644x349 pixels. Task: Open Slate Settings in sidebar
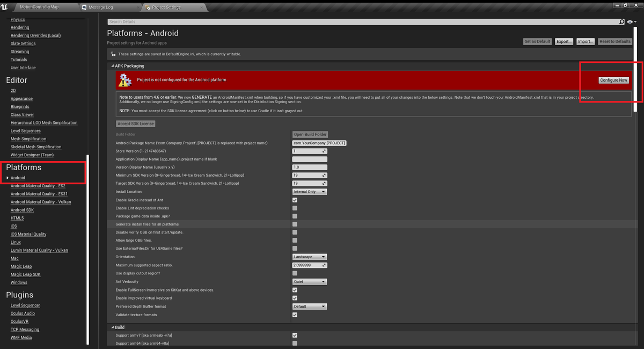click(x=23, y=43)
